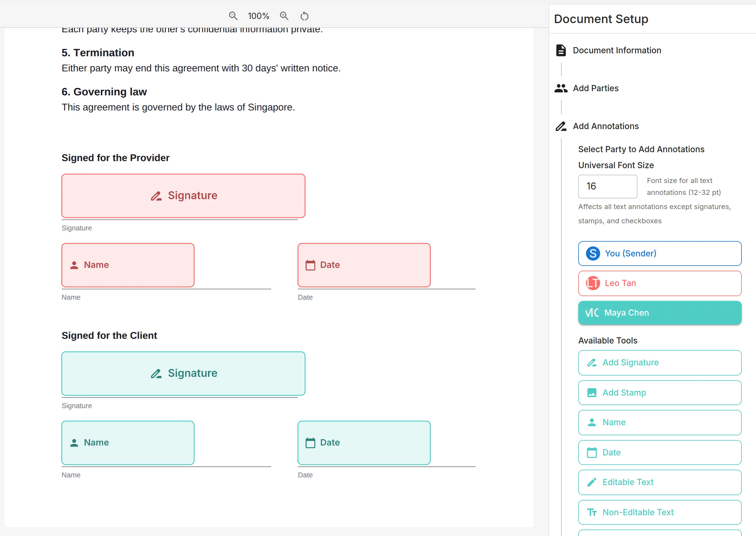Select the Client's teal Name field

[x=128, y=443]
